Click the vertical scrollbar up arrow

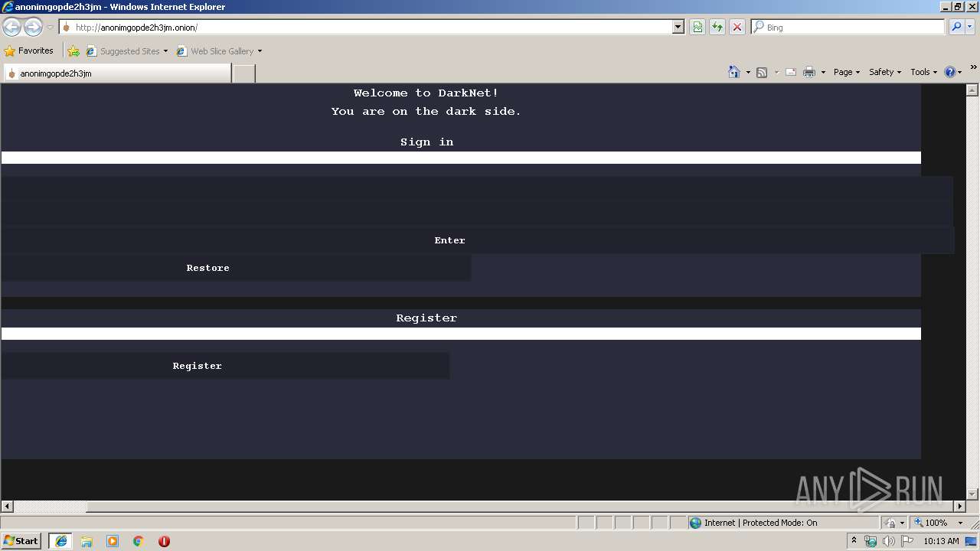[972, 90]
